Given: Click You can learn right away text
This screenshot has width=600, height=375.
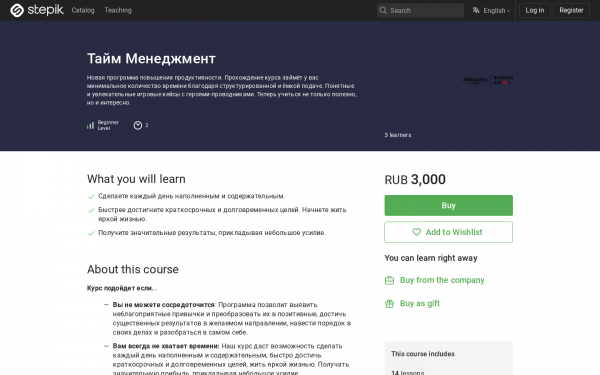Looking at the screenshot, I should click(431, 258).
